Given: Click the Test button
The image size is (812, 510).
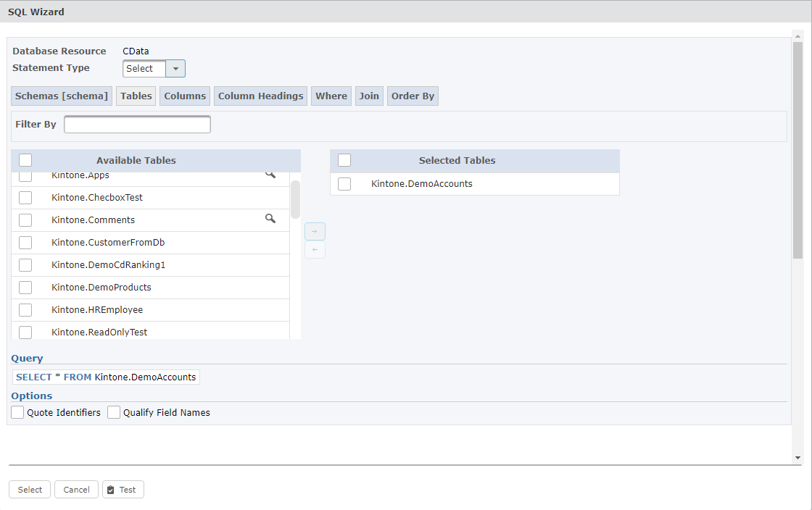Looking at the screenshot, I should [123, 489].
